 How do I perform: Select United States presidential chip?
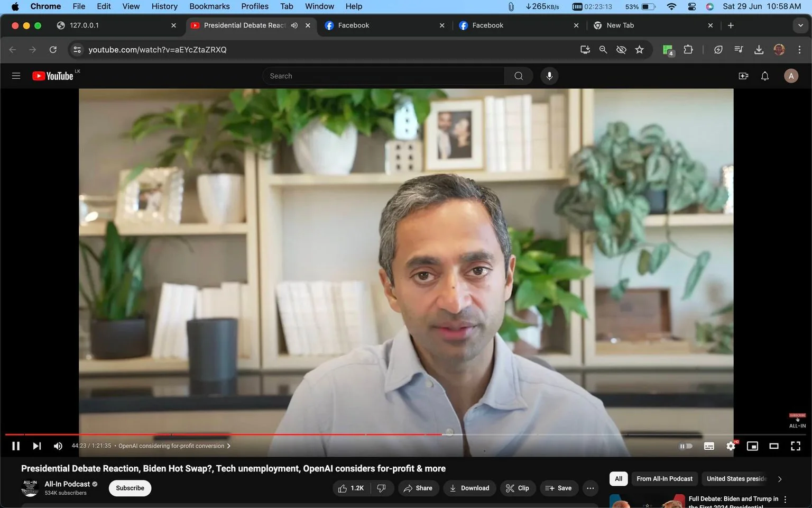736,478
